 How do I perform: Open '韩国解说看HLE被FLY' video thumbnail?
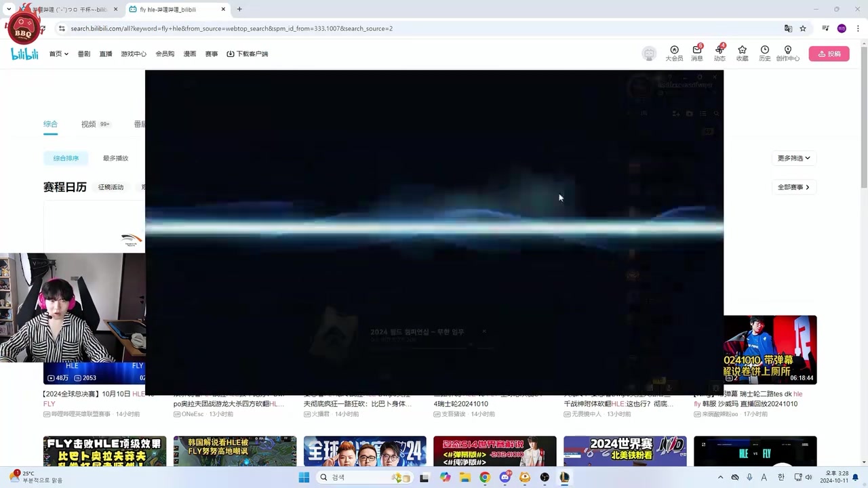point(235,451)
